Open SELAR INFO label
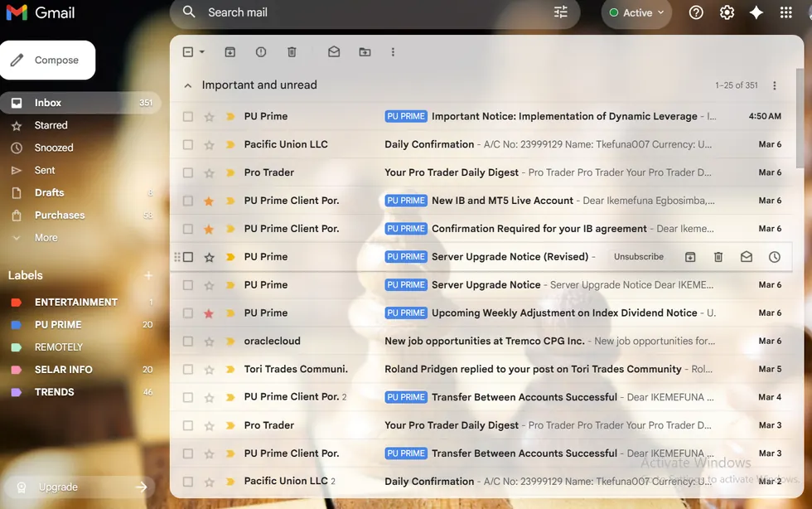Viewport: 812px width, 509px height. [63, 370]
